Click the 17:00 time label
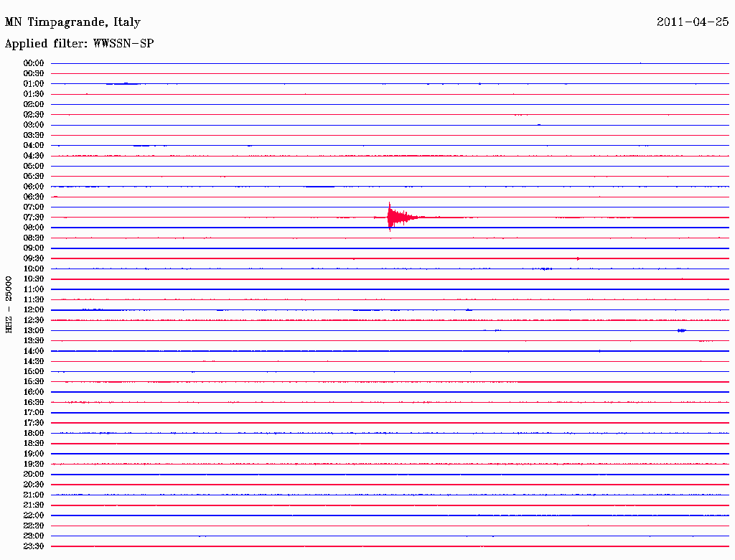Screen dimensions: 735x560 (x=34, y=413)
